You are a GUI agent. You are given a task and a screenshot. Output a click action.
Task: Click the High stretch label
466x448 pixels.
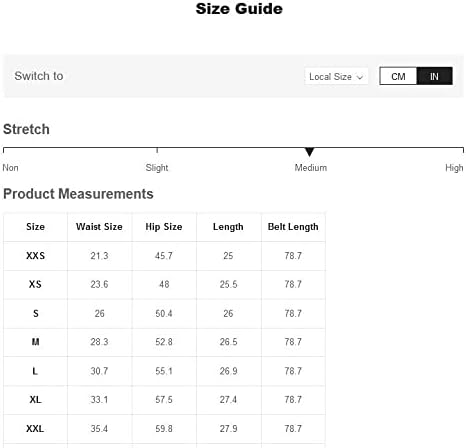click(x=454, y=168)
